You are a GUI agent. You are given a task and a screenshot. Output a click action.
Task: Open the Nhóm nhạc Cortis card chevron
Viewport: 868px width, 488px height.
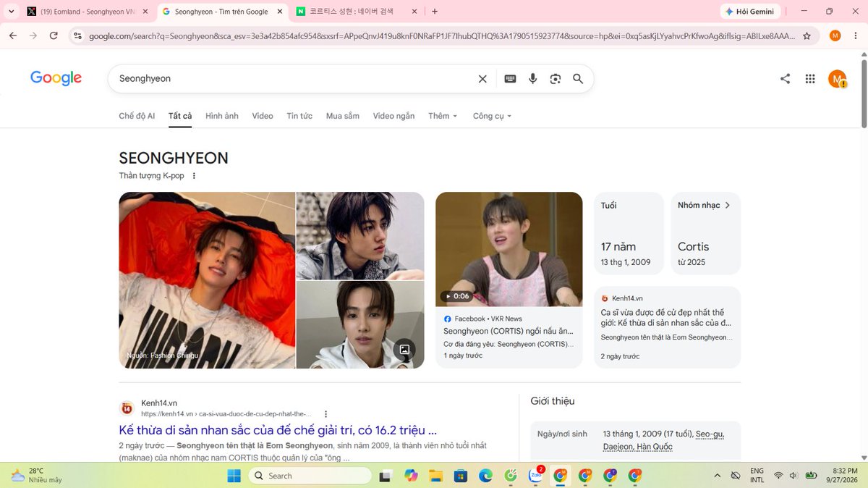click(728, 206)
